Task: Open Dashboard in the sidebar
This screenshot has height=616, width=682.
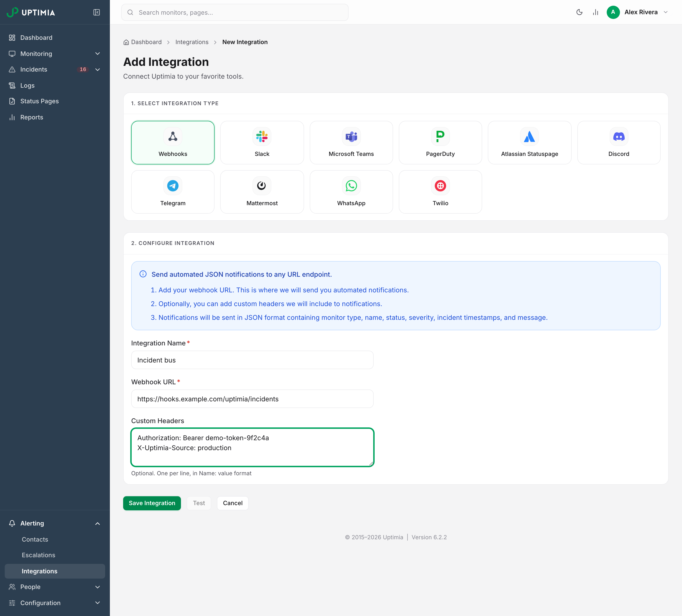Action: click(55, 38)
